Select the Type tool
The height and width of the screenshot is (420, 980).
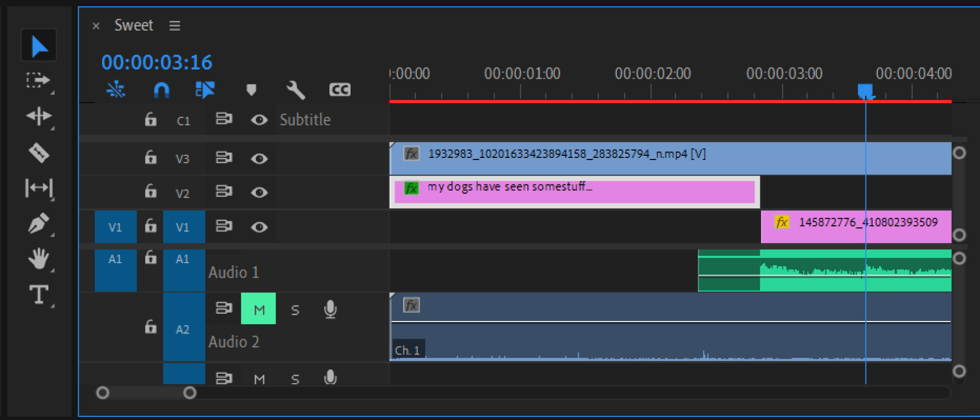click(39, 294)
